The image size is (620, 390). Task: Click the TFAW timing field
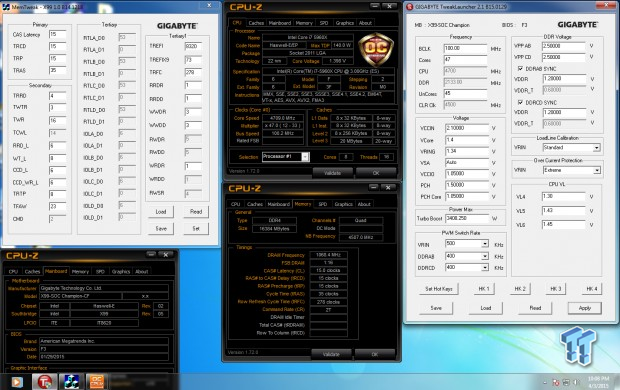pyautogui.click(x=57, y=206)
